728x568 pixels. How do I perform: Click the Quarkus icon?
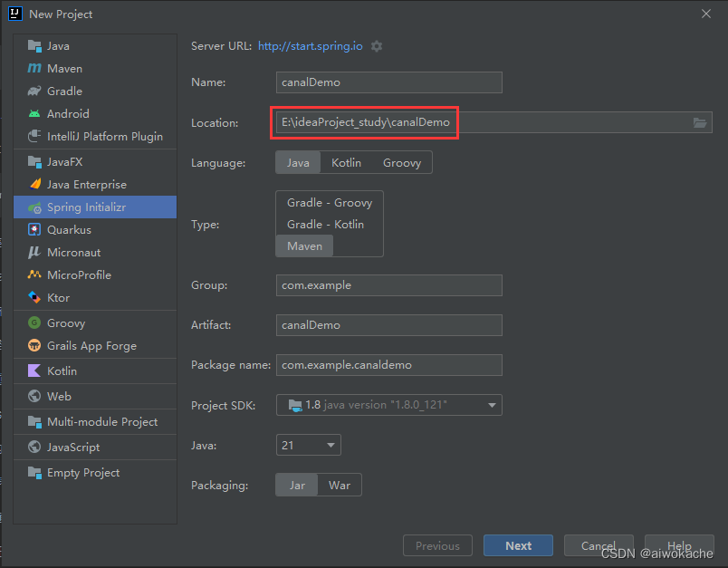(34, 229)
